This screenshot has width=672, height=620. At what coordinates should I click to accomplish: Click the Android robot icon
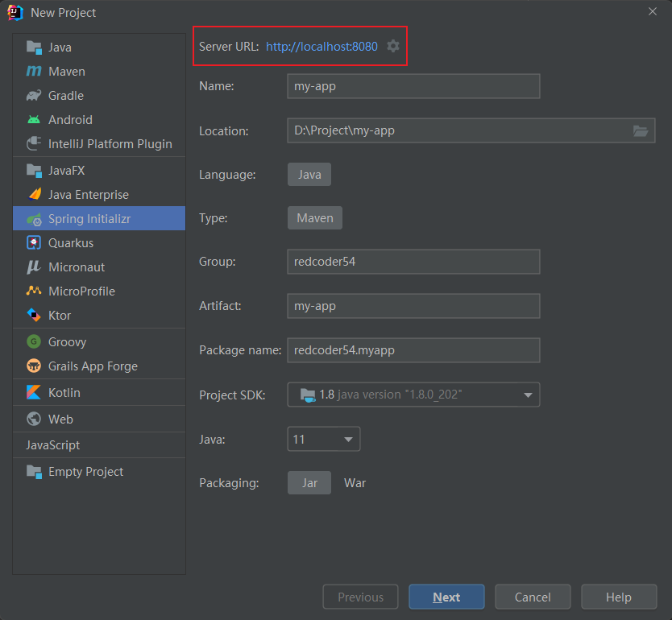34,119
